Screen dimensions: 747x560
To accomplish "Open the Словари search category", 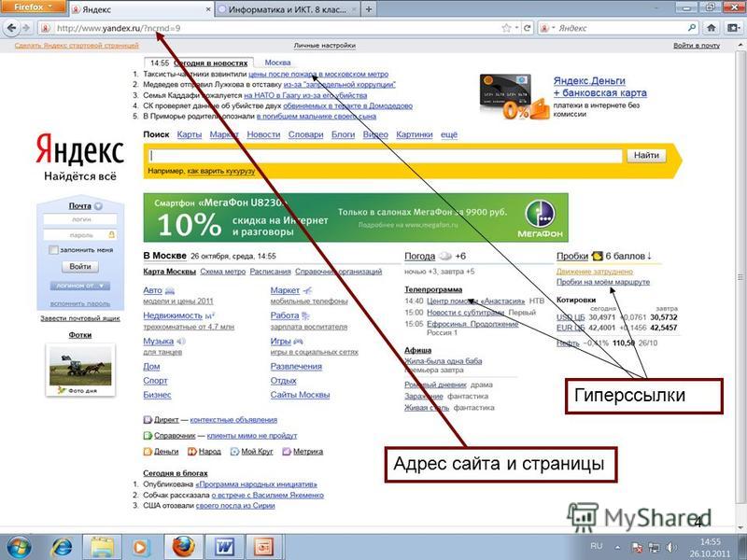I will (x=306, y=134).
